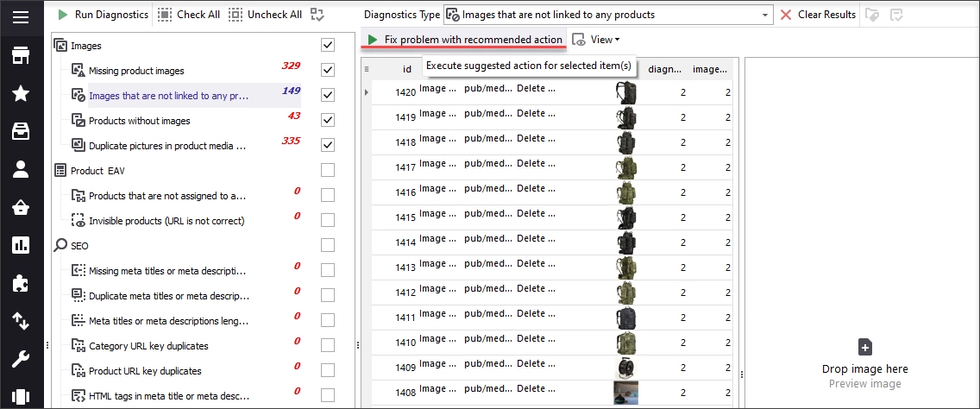Select Images that are not linked item

[169, 96]
